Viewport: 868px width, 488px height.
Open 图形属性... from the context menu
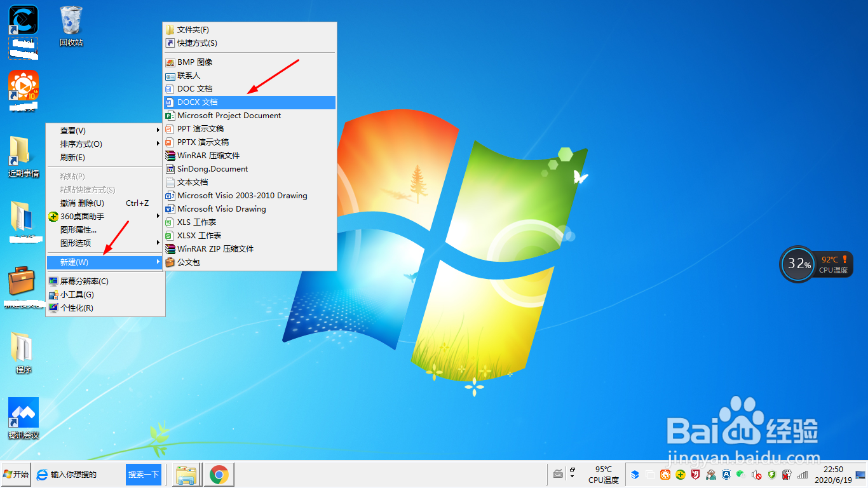(x=105, y=229)
